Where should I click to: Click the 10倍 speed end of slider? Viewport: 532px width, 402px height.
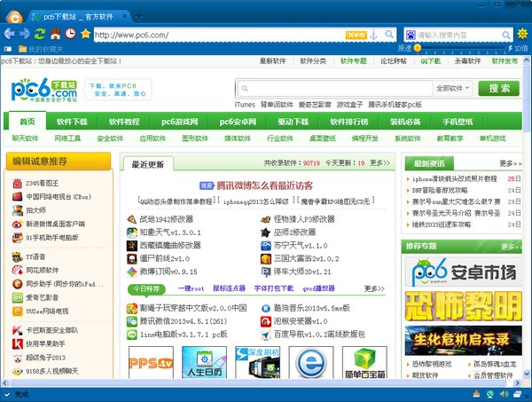pyautogui.click(x=518, y=48)
